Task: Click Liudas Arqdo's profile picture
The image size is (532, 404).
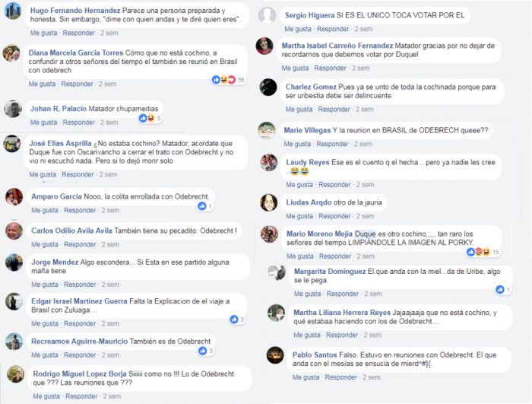Action: point(269,202)
